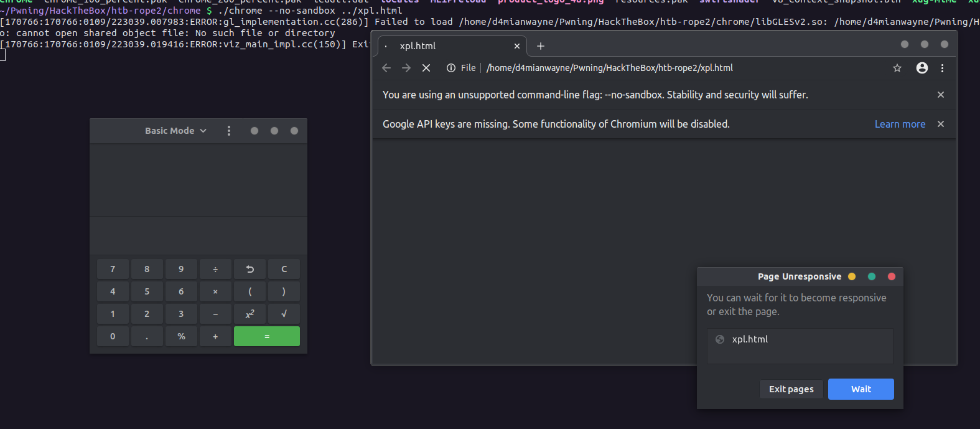The height and width of the screenshot is (429, 980).
Task: Select the calculator digit 2
Action: (147, 314)
